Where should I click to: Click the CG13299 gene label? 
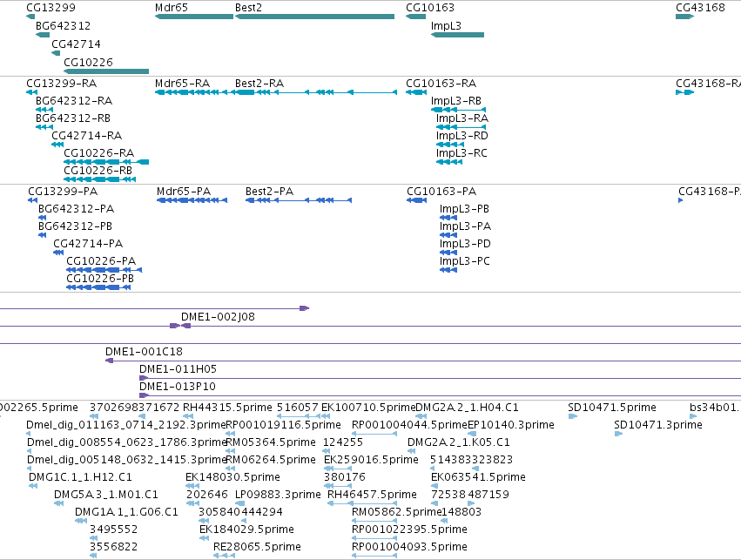click(x=51, y=8)
